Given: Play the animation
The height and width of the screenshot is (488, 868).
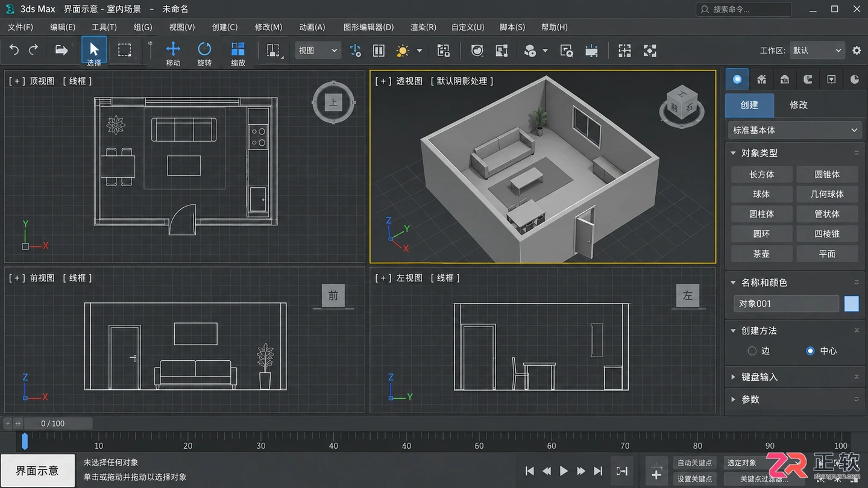Looking at the screenshot, I should [564, 471].
